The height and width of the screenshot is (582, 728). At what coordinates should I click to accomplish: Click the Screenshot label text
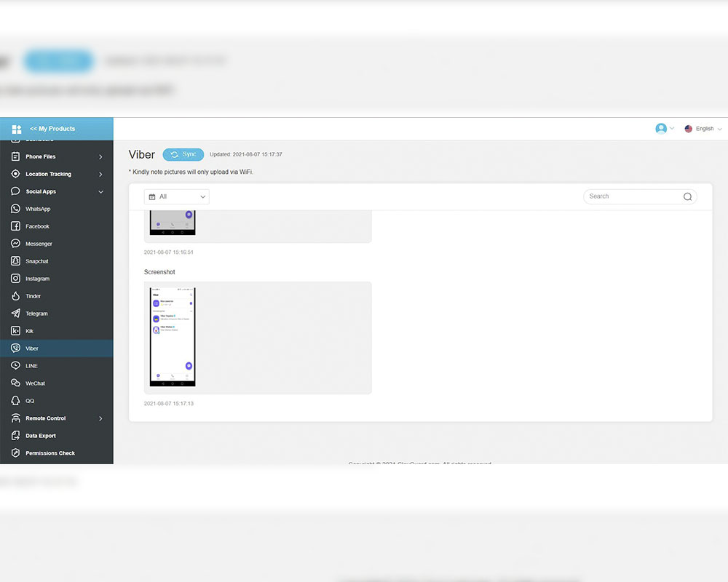159,272
